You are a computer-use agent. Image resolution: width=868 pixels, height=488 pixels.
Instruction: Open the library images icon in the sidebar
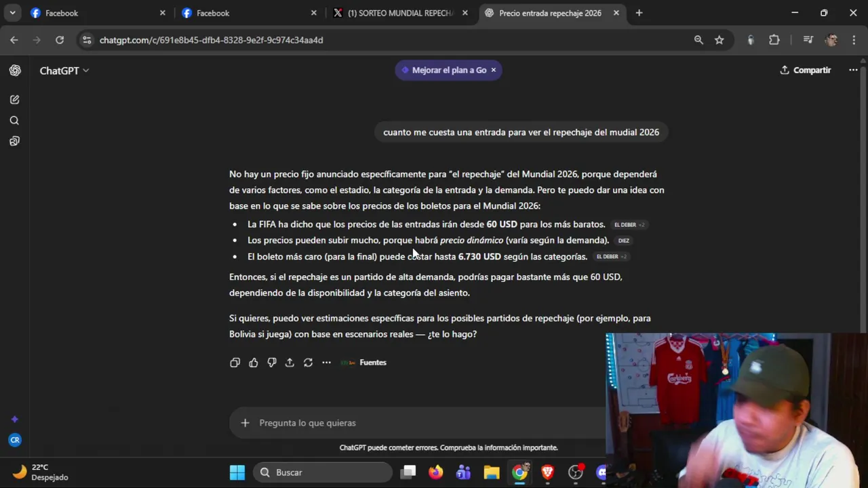pos(14,141)
